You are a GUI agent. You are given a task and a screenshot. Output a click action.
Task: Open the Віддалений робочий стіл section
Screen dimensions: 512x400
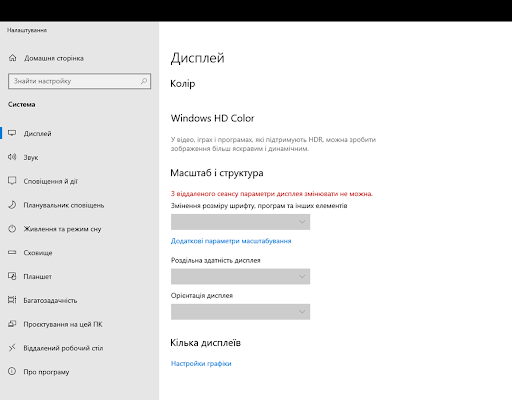63,348
